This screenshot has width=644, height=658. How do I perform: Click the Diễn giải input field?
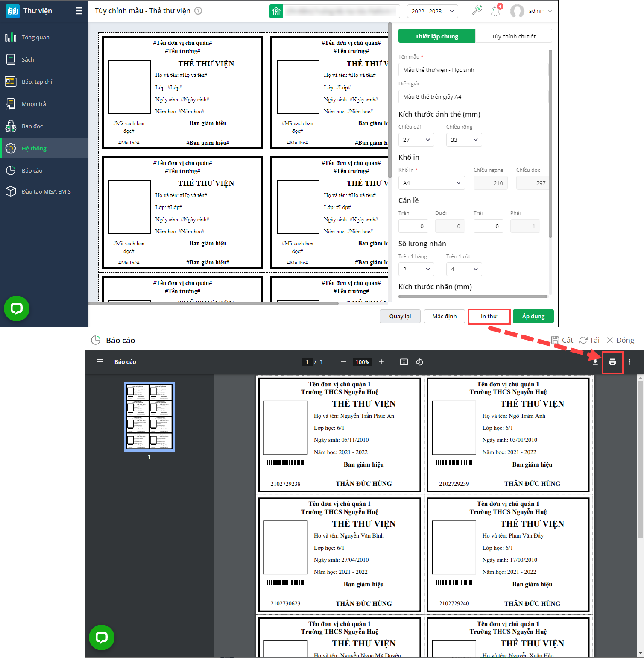pyautogui.click(x=473, y=97)
